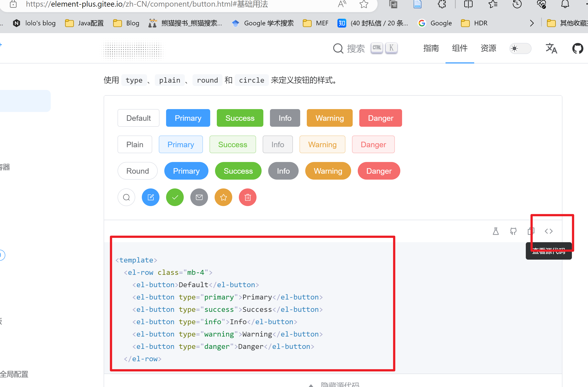Screen dimensions: 588x387
Task: Click the read aloud icon in address bar
Action: click(342, 4)
